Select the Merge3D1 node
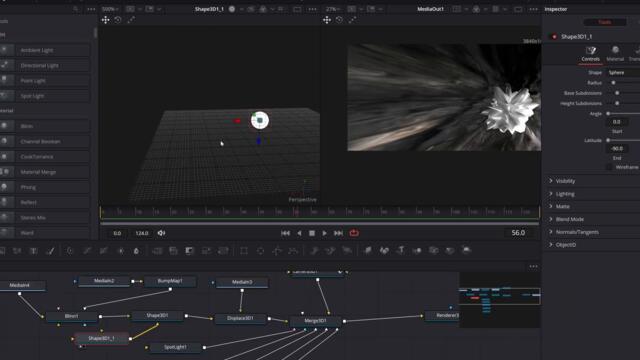 tap(316, 321)
